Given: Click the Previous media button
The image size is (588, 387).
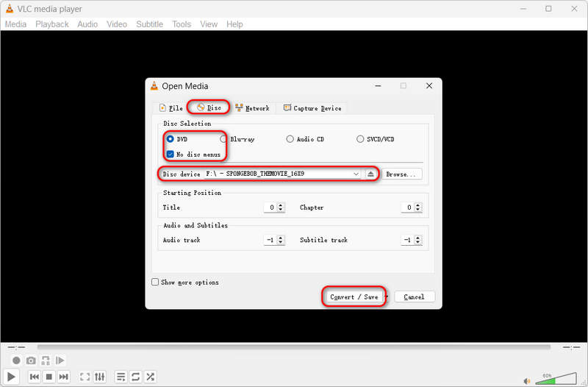Looking at the screenshot, I should pyautogui.click(x=34, y=377).
